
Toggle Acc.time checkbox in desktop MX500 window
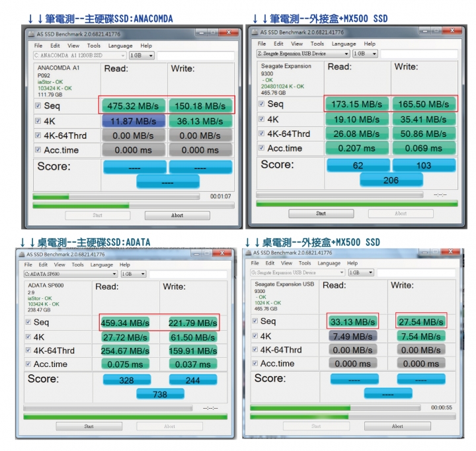click(255, 363)
